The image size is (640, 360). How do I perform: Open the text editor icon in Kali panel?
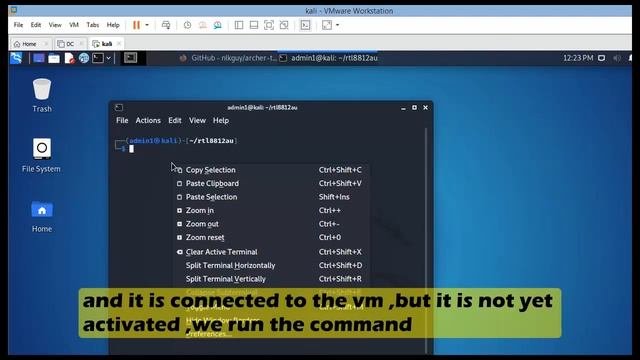pos(69,58)
